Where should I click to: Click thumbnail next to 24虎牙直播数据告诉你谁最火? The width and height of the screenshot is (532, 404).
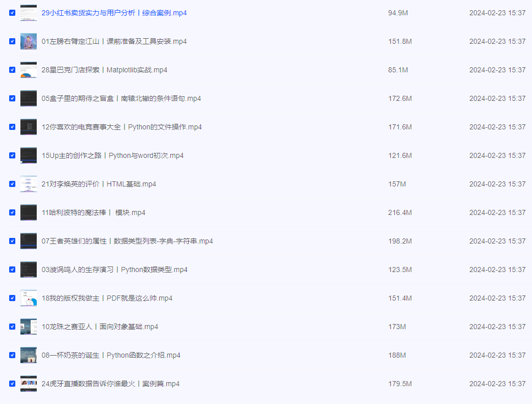pyautogui.click(x=28, y=383)
